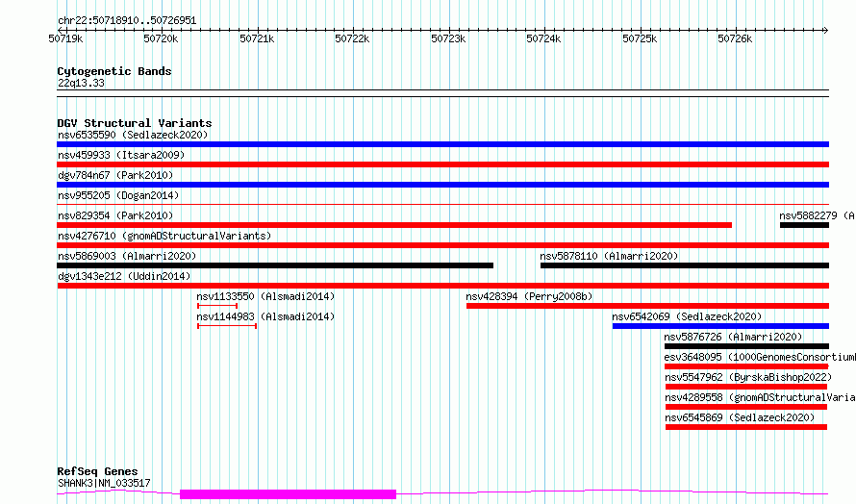Screen dimensions: 856x504
Task: Click the 50721k ruler mark
Action: (257, 38)
